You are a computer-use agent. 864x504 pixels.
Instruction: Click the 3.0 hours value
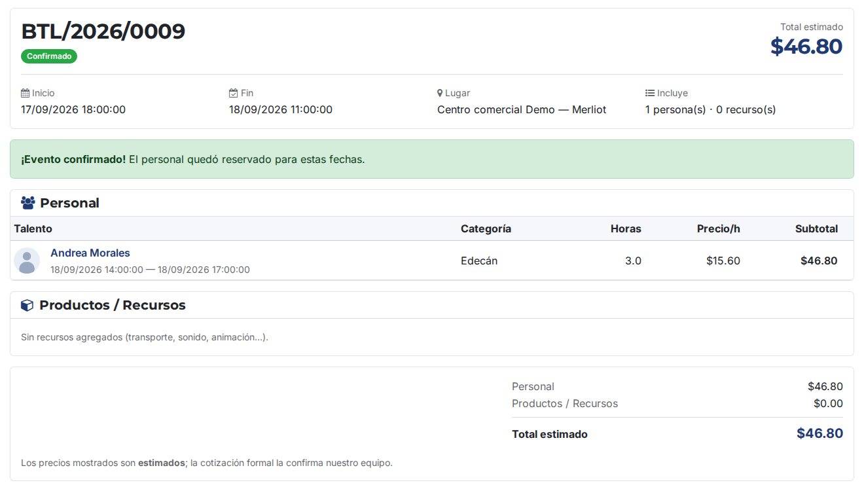(x=633, y=261)
